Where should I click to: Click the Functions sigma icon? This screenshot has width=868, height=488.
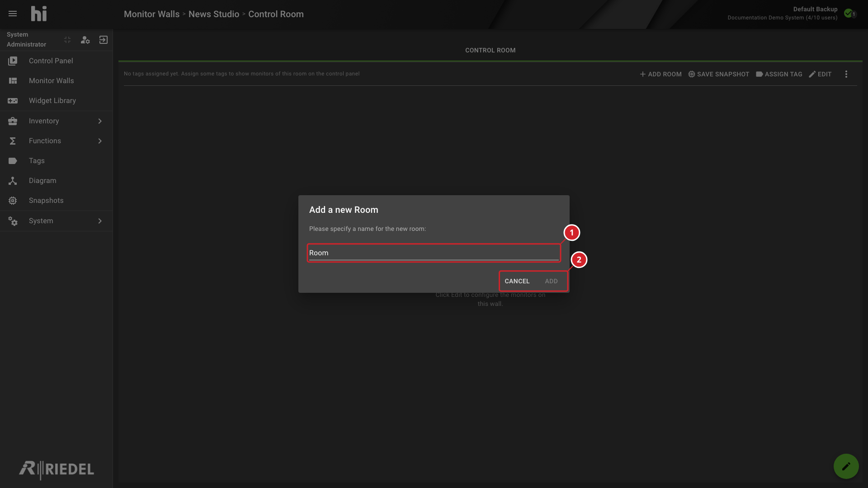(x=13, y=141)
